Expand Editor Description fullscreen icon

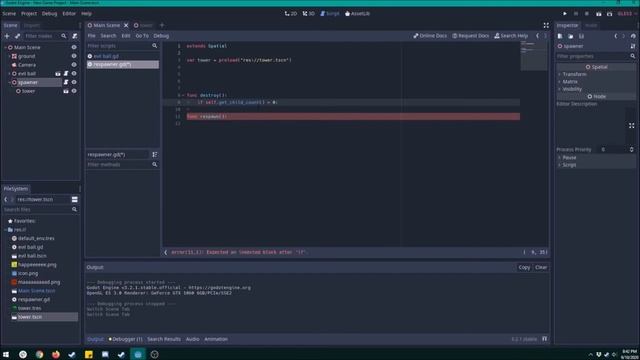631,126
